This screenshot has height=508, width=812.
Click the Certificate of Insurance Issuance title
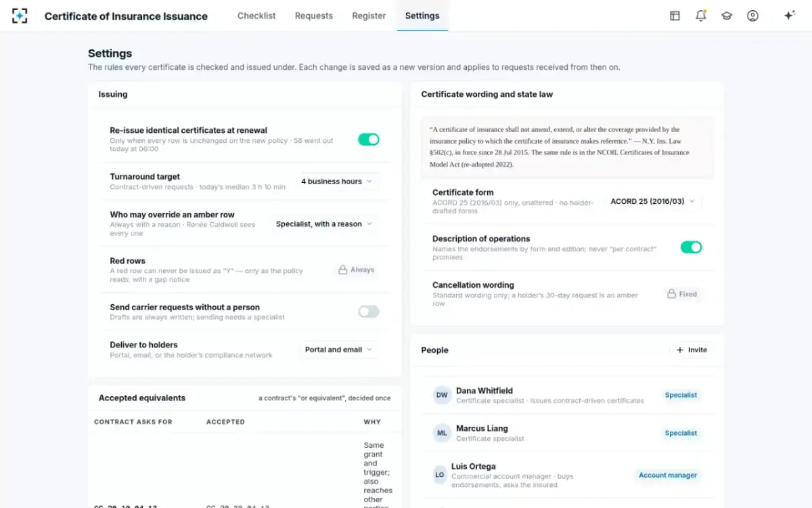point(126,16)
